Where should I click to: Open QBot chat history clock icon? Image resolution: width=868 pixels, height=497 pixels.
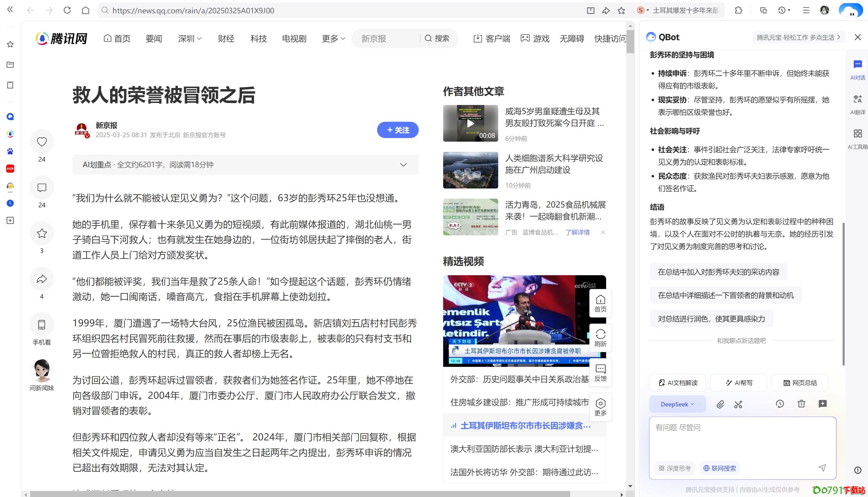(x=780, y=404)
